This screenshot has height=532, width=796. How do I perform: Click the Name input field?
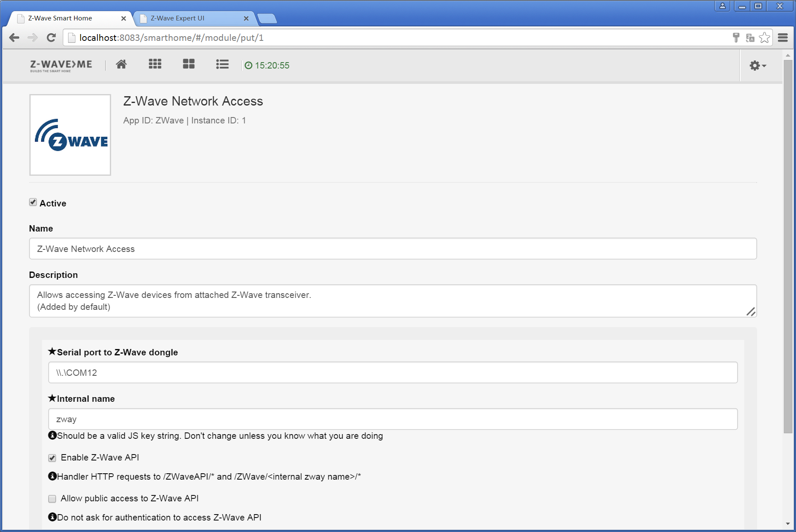pos(393,249)
